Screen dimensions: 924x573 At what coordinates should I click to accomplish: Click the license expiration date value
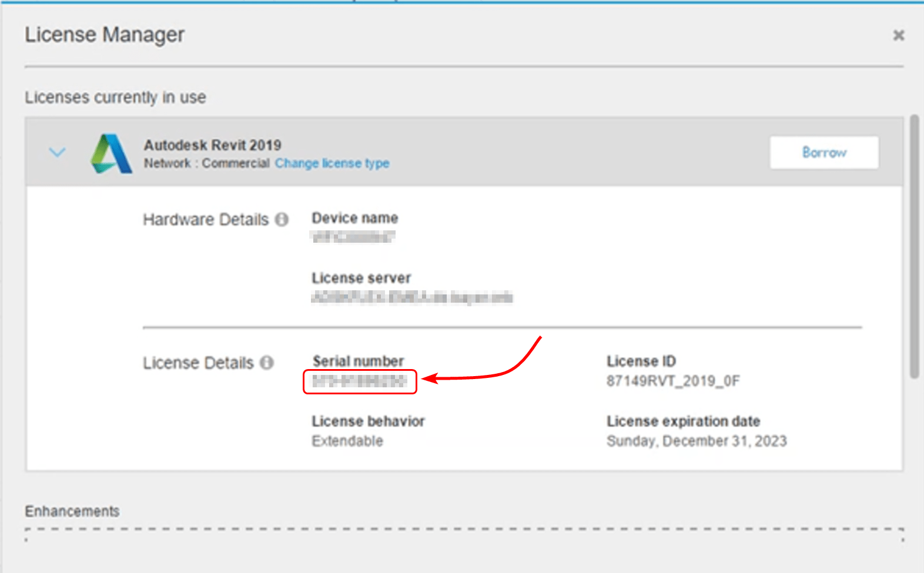697,441
